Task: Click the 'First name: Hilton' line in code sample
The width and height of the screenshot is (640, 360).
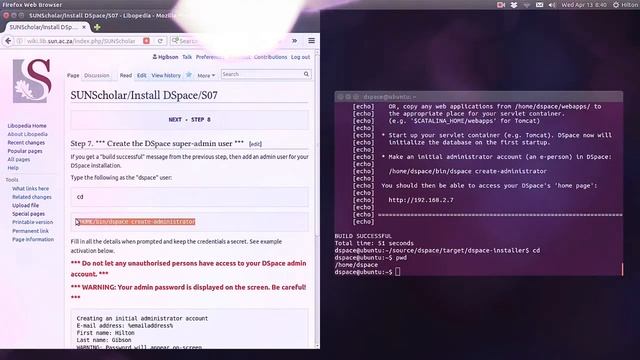Action: [105, 333]
